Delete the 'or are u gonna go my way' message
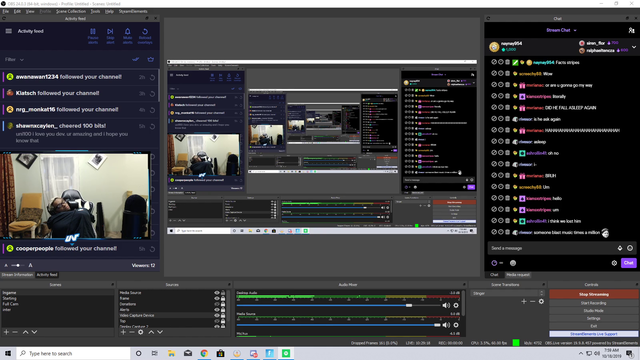Screen dimensions: 640x360 tap(507, 85)
